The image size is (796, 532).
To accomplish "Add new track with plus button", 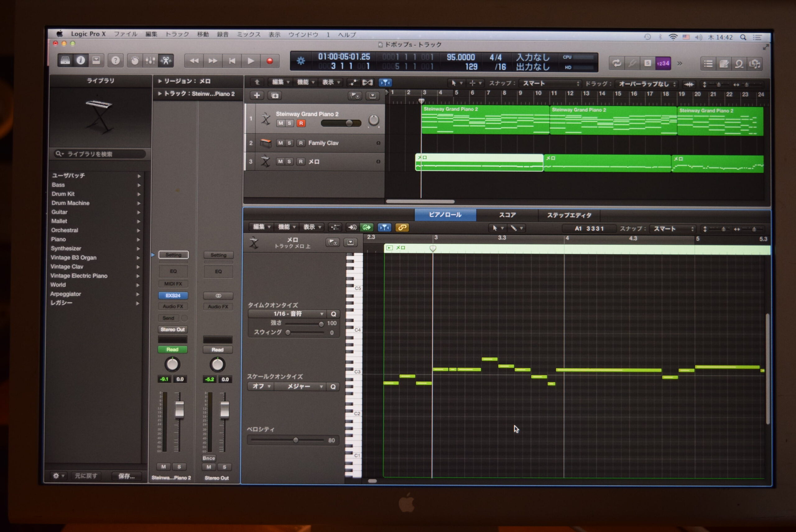I will [257, 96].
